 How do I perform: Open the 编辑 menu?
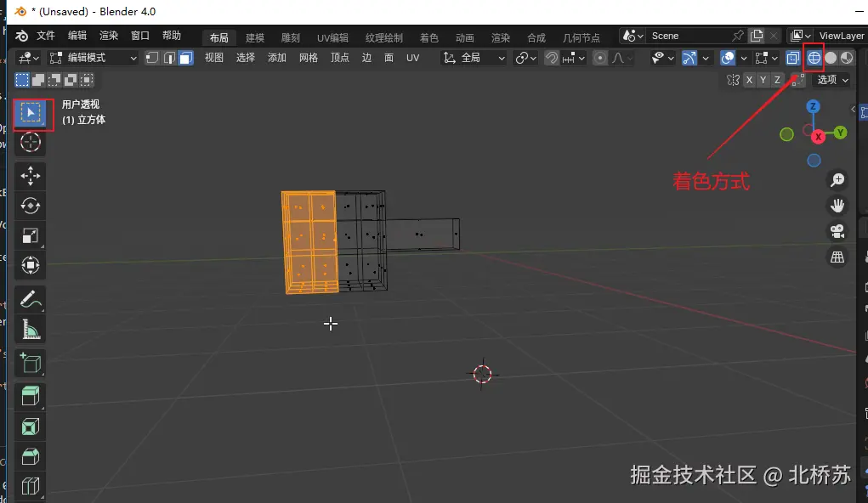point(77,36)
